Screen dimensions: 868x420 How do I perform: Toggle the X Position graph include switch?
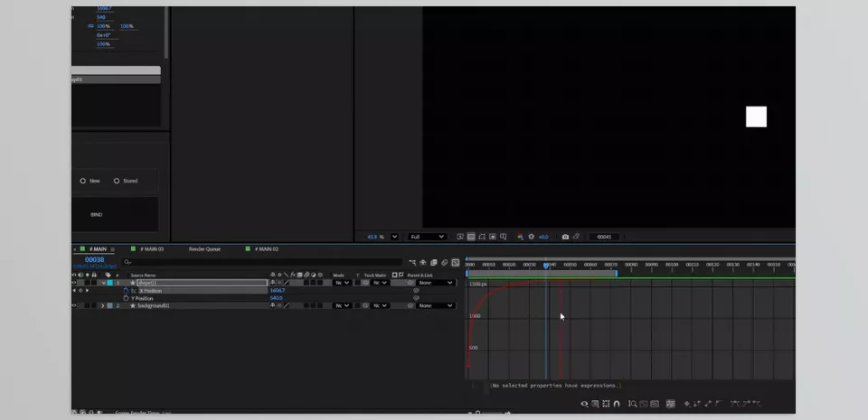point(134,290)
